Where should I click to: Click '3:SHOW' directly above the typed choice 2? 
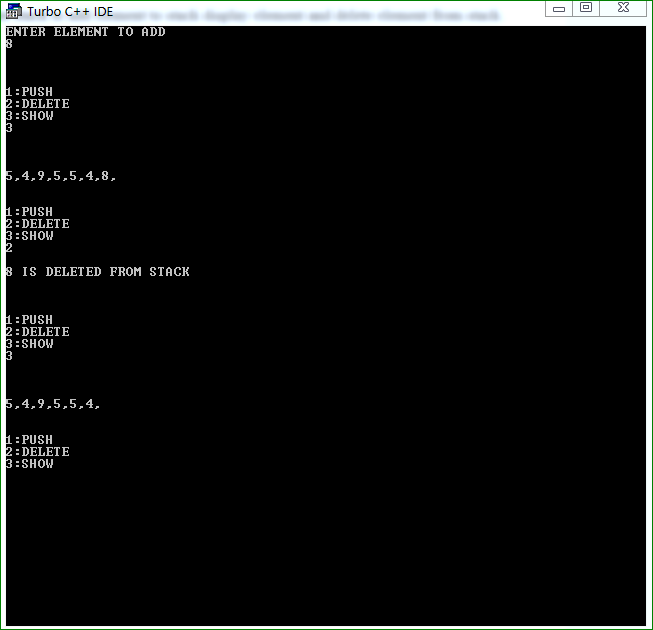(30, 236)
